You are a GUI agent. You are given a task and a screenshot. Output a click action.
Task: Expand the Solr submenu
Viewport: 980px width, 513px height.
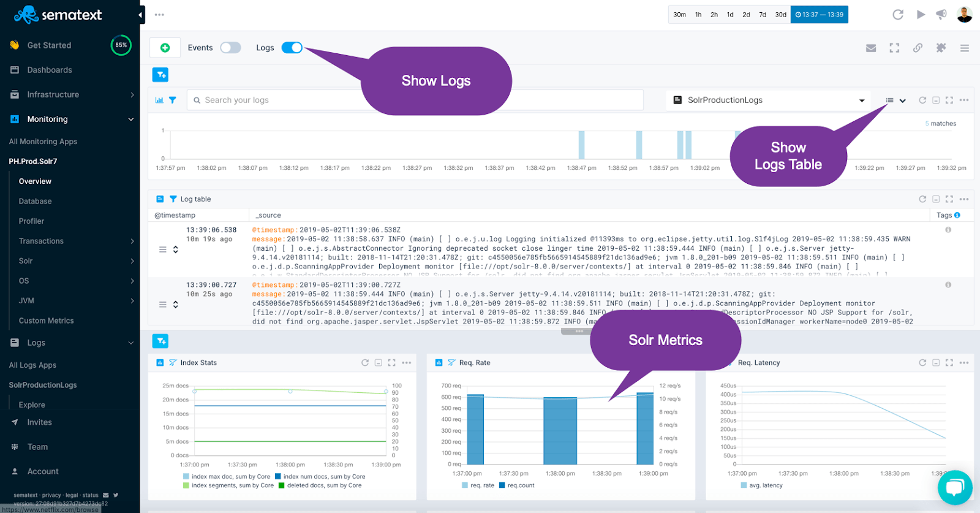pos(132,261)
